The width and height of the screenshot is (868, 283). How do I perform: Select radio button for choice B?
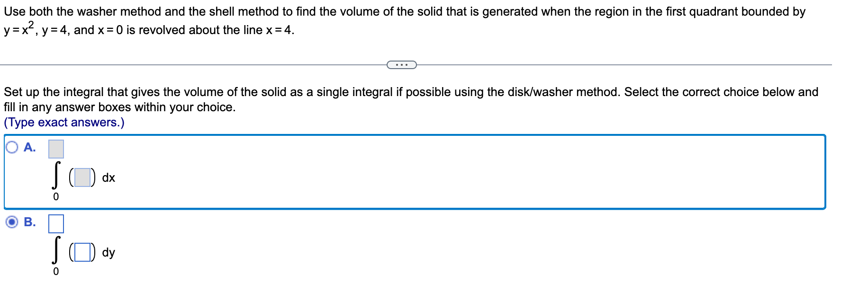(x=10, y=221)
